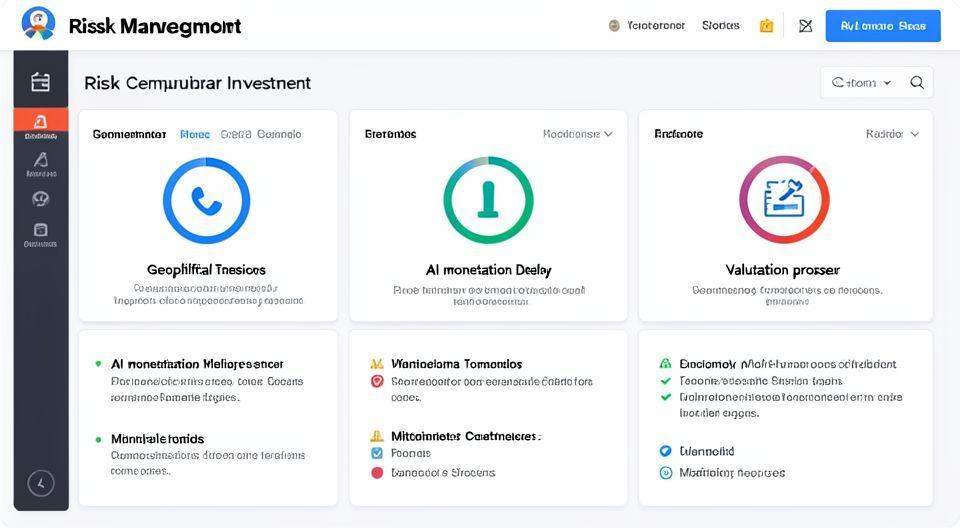The image size is (960, 528).
Task: Click the user profile name in header
Action: (x=655, y=26)
